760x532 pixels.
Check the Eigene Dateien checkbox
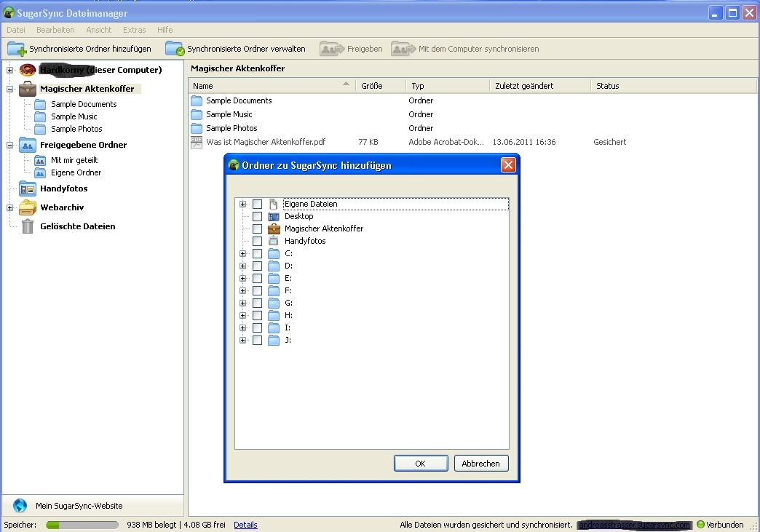point(258,204)
